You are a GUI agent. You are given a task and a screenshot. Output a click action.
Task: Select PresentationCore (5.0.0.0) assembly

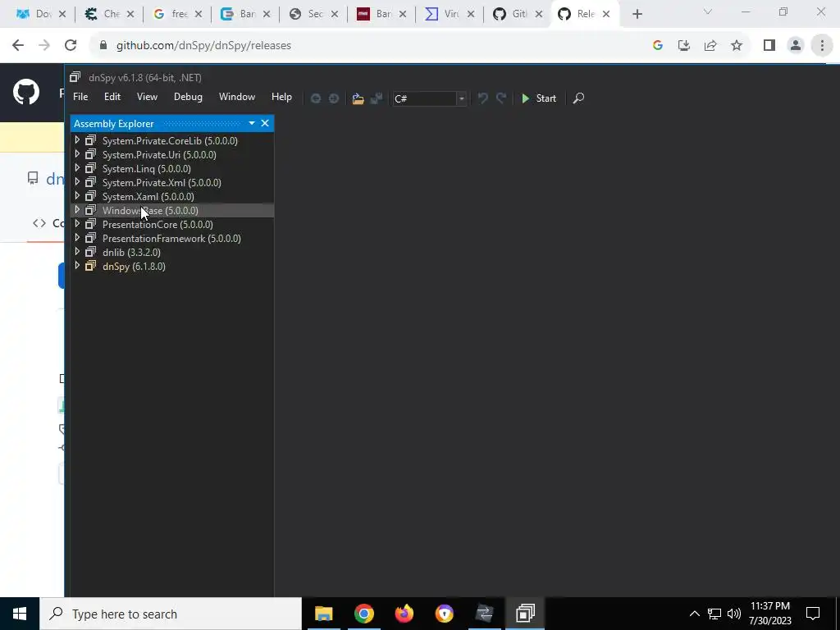click(x=157, y=225)
